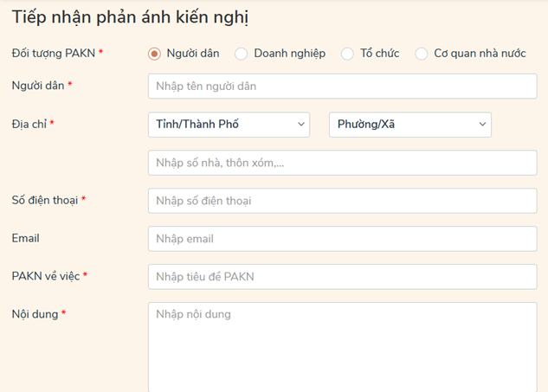Pick the Cơ quan nhà nước option
Screen dimensions: 548x392
click(x=422, y=54)
